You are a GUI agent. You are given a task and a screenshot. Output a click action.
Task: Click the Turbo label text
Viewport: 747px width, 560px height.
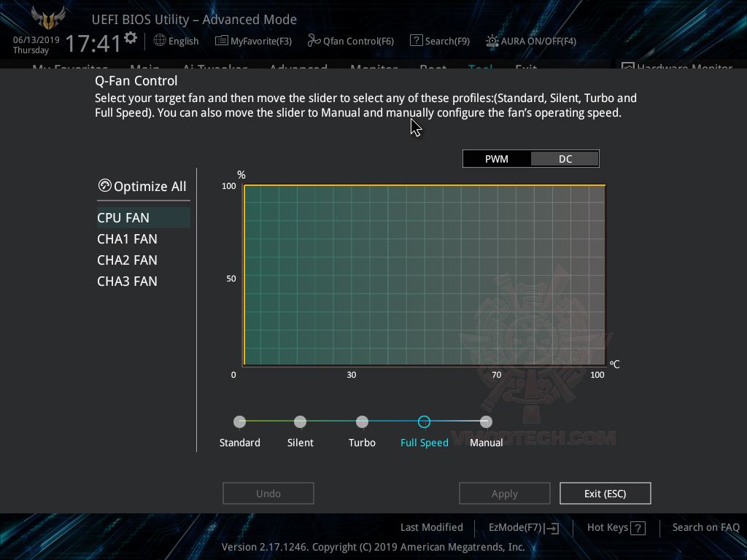click(362, 443)
